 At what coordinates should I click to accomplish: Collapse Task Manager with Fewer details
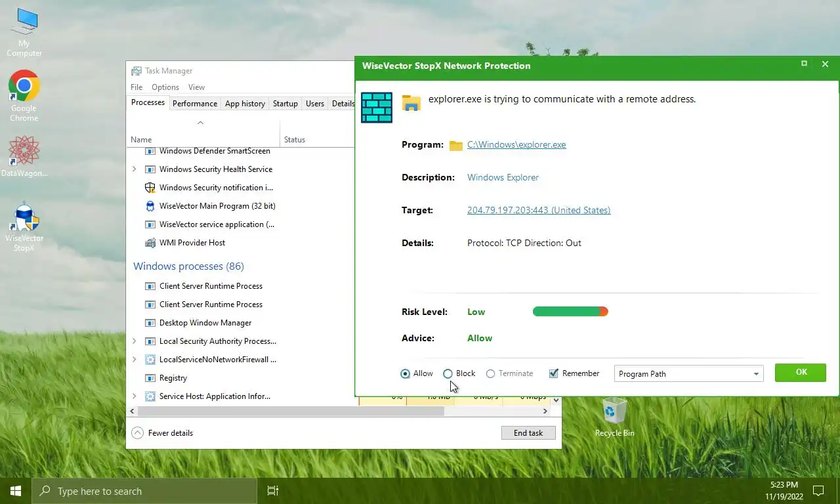(x=162, y=433)
